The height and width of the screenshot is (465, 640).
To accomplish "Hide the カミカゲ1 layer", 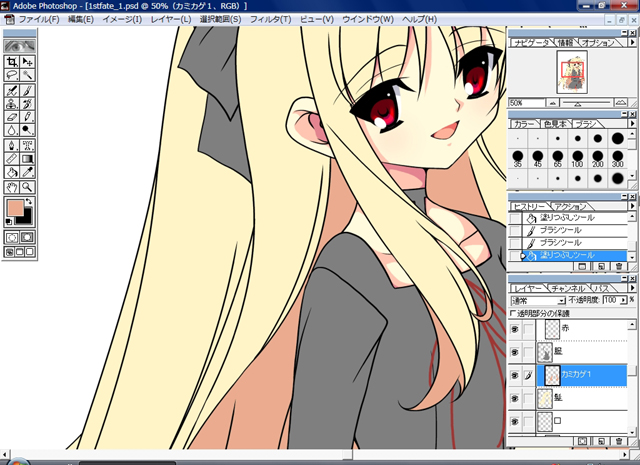I will 514,375.
